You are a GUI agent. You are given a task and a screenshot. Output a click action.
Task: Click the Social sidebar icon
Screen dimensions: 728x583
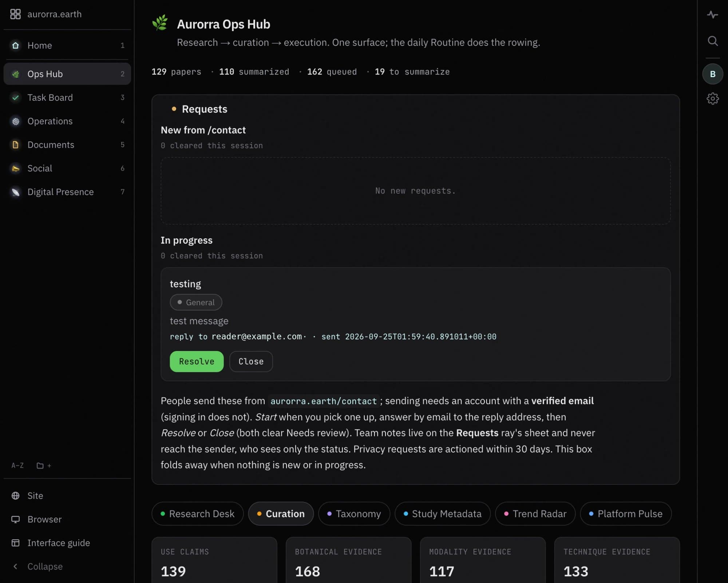(x=15, y=168)
